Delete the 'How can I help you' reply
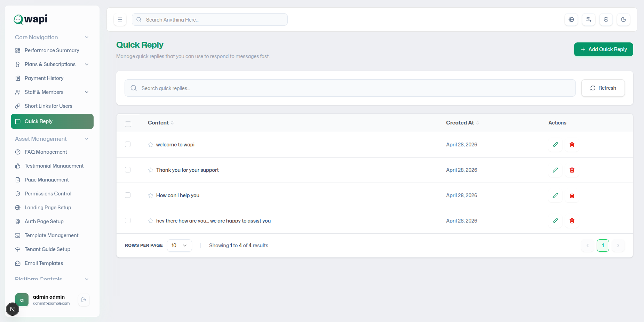 tap(572, 195)
